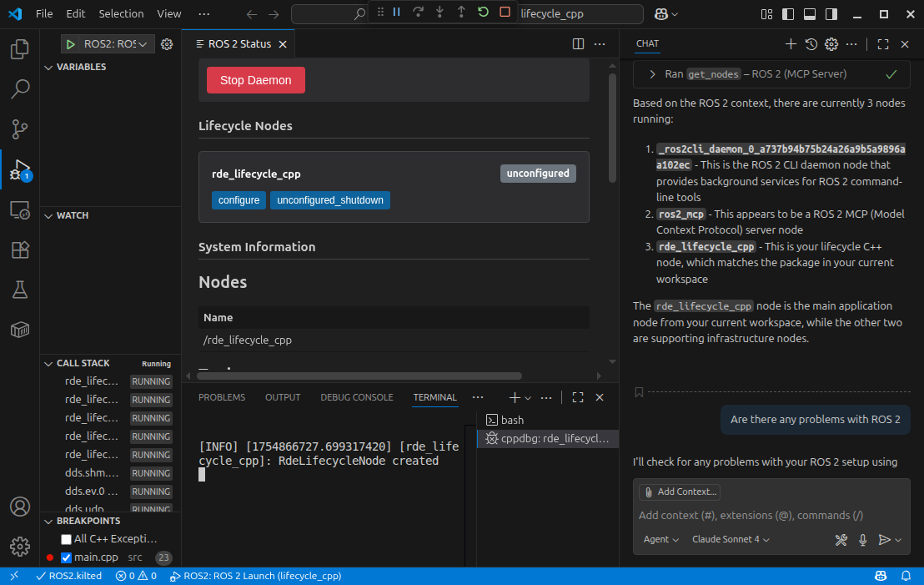This screenshot has width=924, height=585.
Task: Open the Source Control view
Action: point(20,129)
